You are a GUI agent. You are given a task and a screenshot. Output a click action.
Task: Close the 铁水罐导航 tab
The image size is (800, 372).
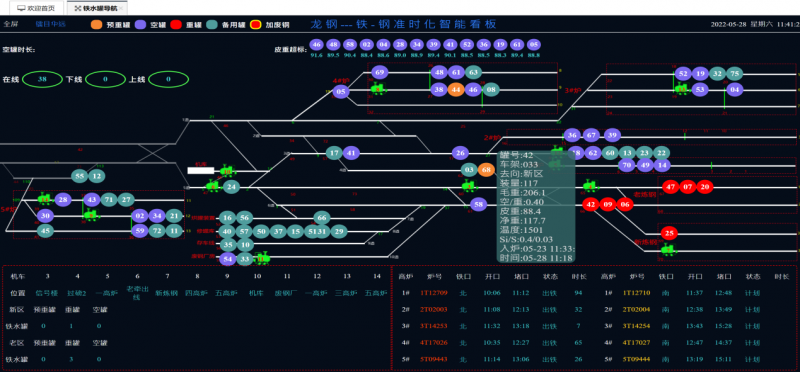(x=121, y=9)
